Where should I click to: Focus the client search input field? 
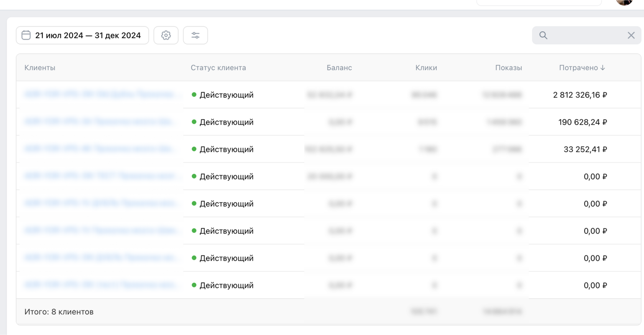click(x=586, y=35)
